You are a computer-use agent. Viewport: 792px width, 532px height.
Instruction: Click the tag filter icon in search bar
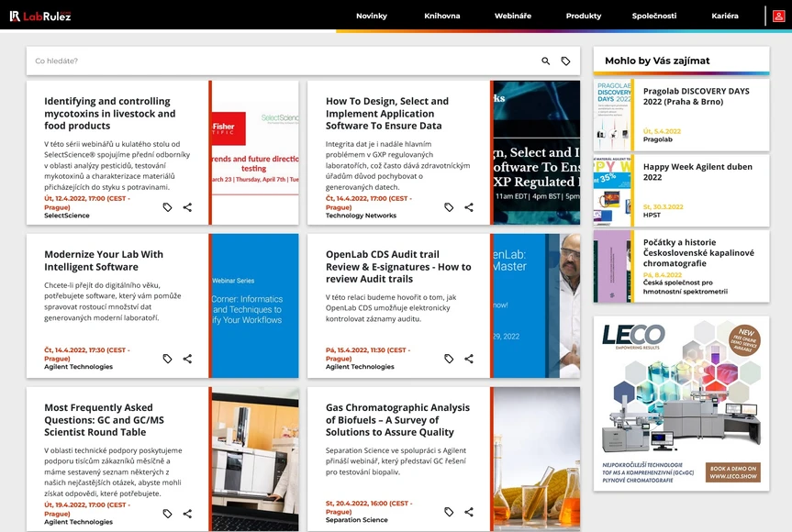pos(565,61)
